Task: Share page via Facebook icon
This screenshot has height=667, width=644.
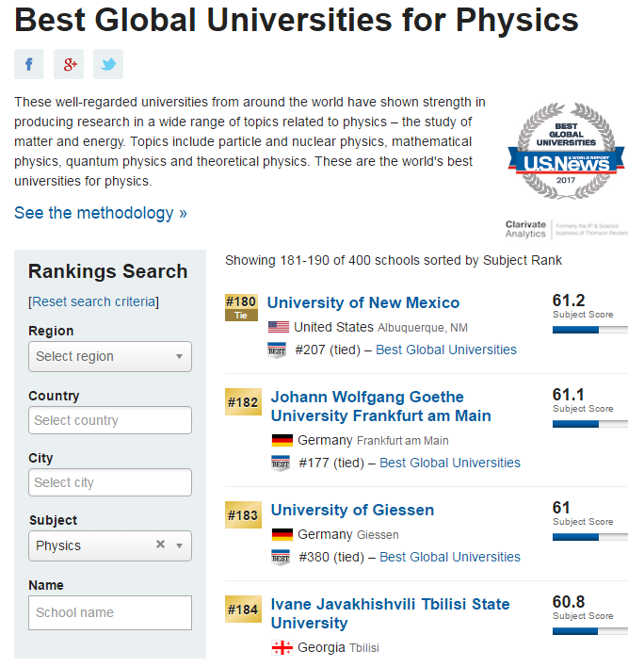Action: (x=29, y=64)
